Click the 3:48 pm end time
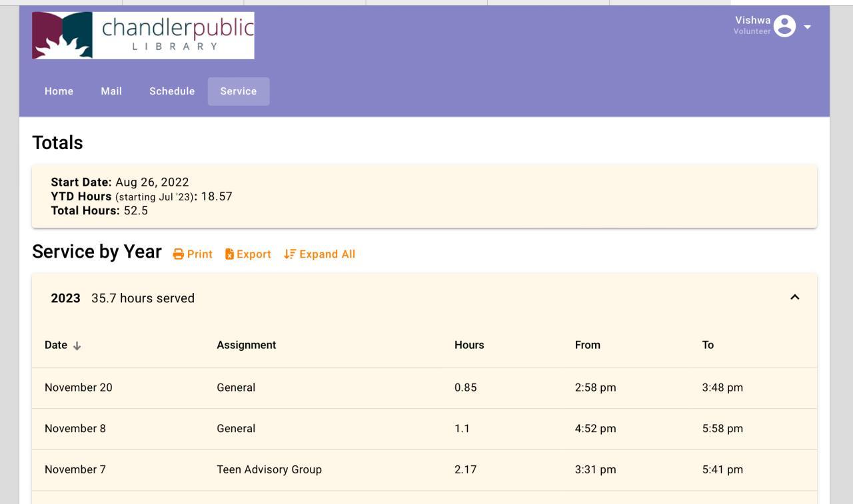This screenshot has height=504, width=853. 722,387
